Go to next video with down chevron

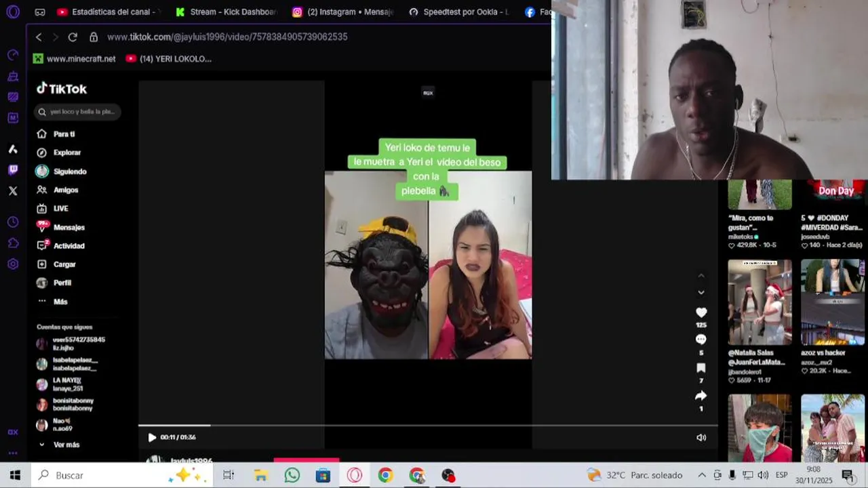pos(701,292)
